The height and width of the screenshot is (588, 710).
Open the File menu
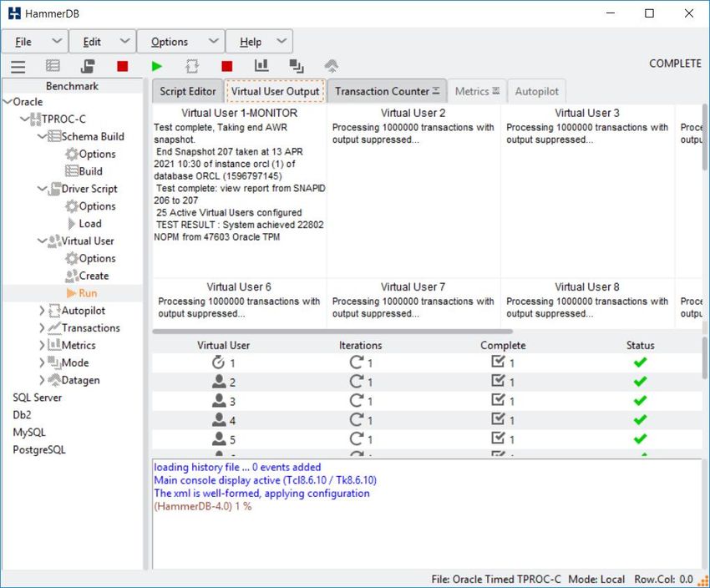35,42
